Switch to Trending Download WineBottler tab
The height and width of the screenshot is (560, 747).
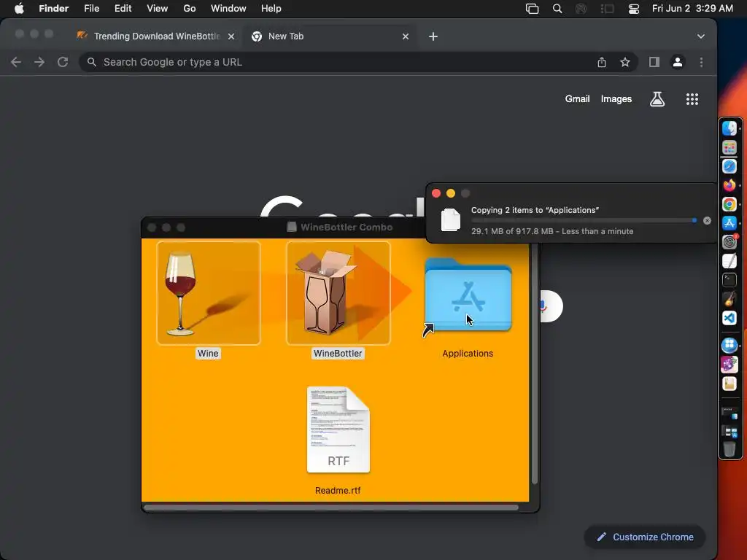point(157,36)
